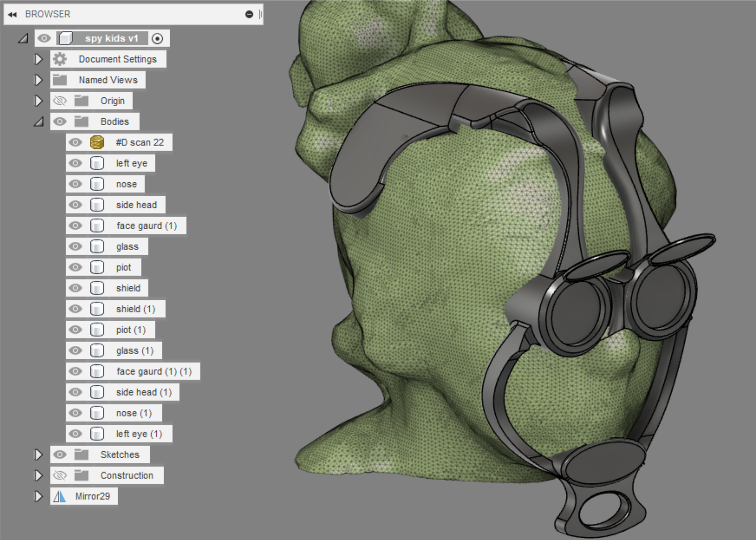The image size is (756, 540).
Task: Collapse the browser using the double-arrow icon
Action: pos(12,15)
